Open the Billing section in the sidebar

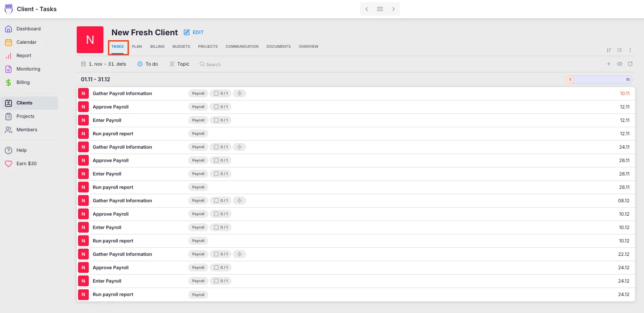click(23, 82)
